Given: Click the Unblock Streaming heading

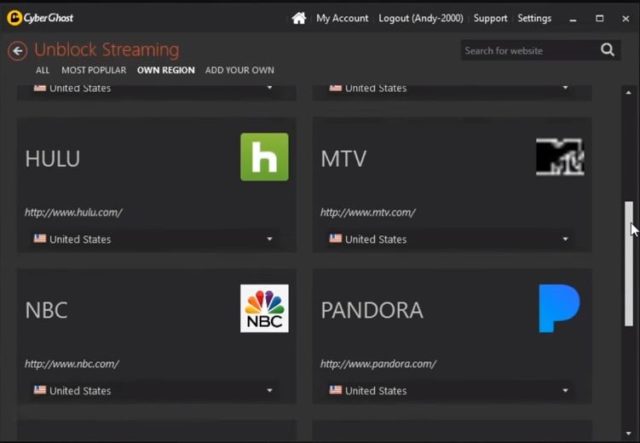Looking at the screenshot, I should tap(107, 49).
